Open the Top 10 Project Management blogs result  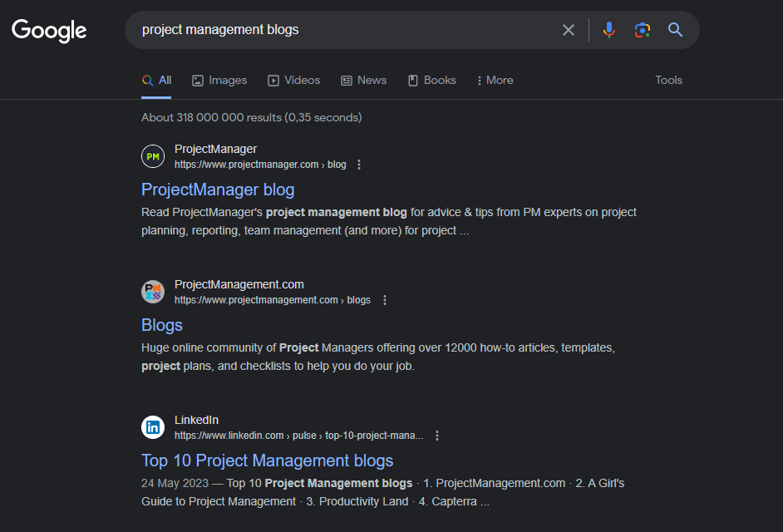tap(267, 460)
